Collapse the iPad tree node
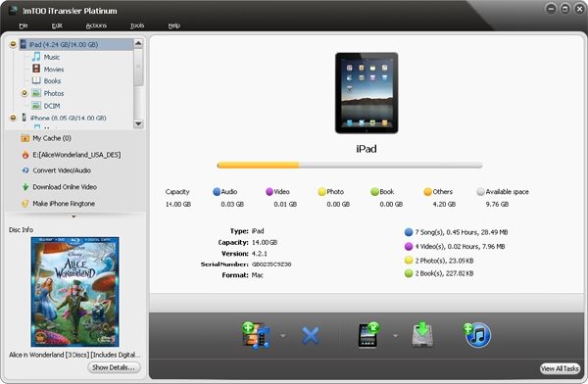The height and width of the screenshot is (384, 588). click(13, 44)
